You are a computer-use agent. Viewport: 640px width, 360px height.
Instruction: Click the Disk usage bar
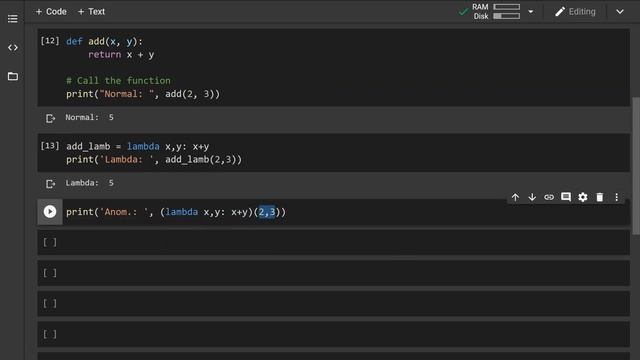coord(507,16)
